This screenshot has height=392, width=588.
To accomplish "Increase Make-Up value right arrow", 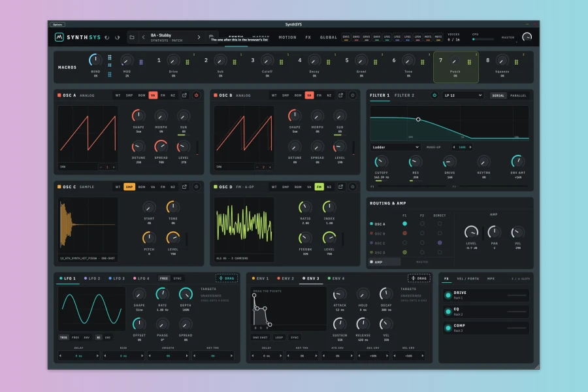I will click(x=470, y=147).
